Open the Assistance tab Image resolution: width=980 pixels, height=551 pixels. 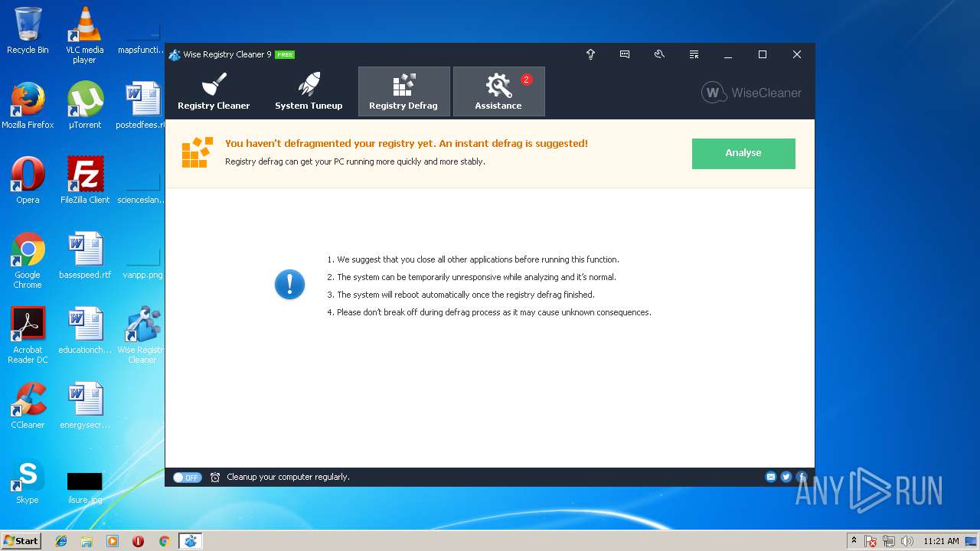(498, 92)
